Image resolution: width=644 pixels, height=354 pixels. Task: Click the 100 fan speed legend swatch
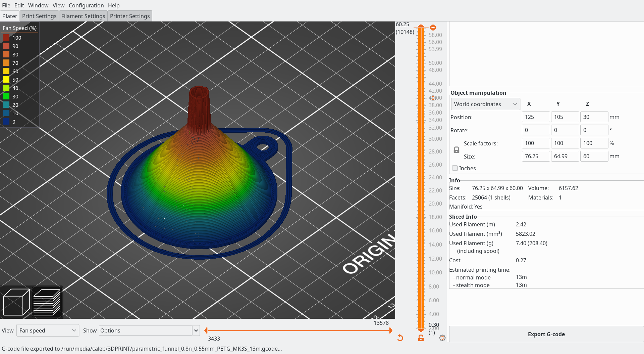[x=6, y=38]
